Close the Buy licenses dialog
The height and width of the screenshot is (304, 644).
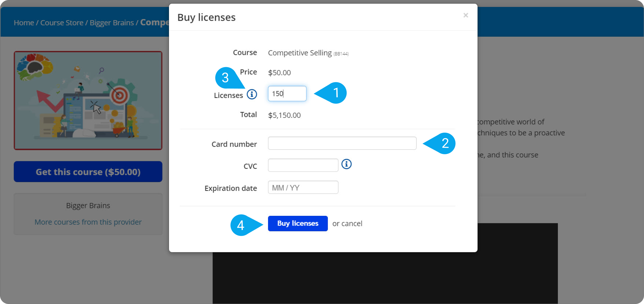[466, 15]
